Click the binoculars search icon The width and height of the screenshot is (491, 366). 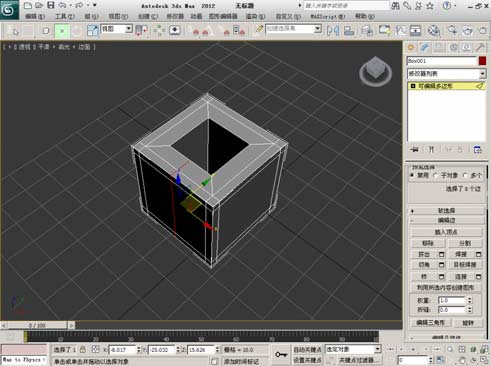[395, 6]
